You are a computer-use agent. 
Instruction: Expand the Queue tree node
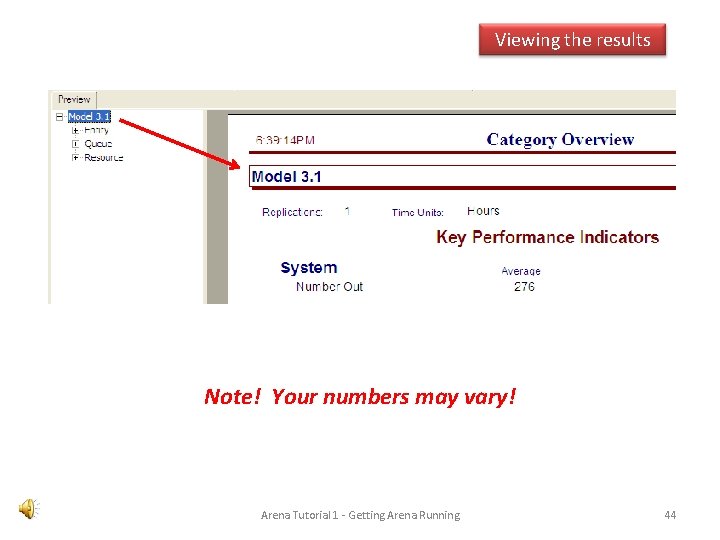pyautogui.click(x=75, y=144)
